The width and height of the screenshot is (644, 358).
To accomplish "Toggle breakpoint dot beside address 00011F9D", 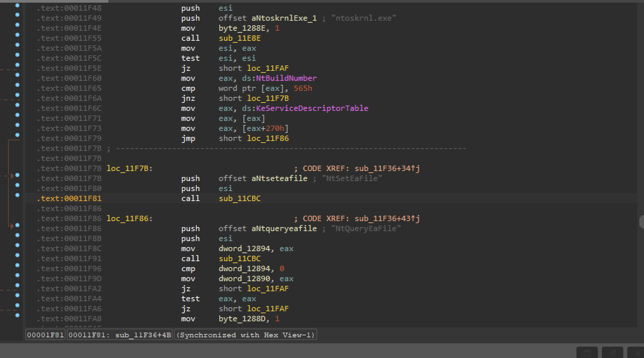I will point(17,275).
